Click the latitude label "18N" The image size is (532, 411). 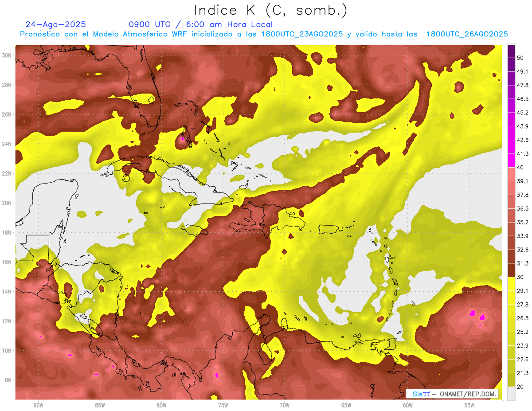[x=8, y=232]
